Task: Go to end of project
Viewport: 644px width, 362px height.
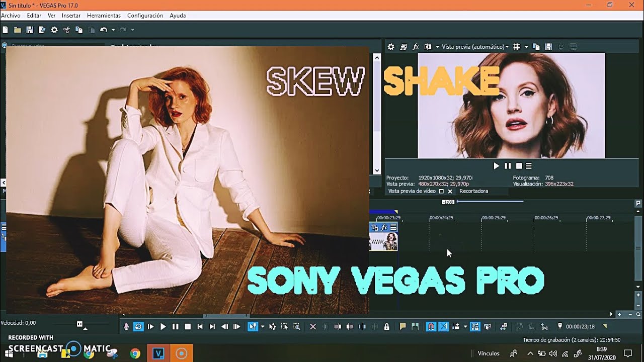Action: [x=212, y=327]
